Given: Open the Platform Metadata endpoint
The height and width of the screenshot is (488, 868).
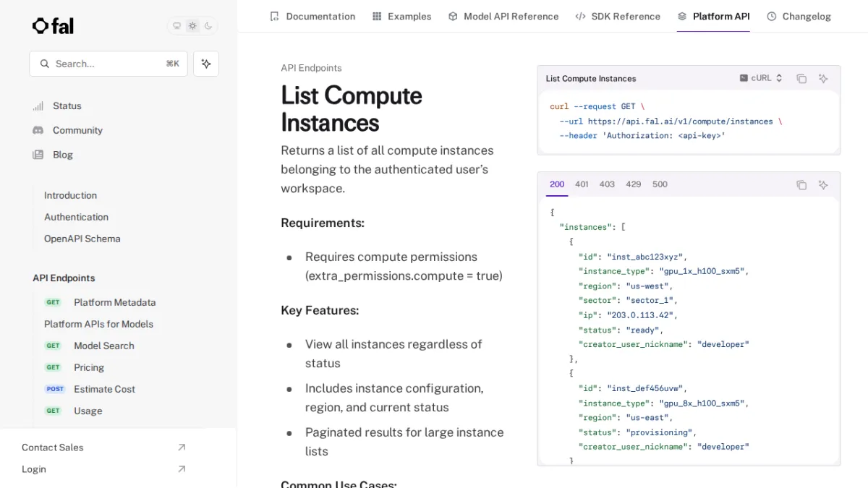Looking at the screenshot, I should pos(114,302).
